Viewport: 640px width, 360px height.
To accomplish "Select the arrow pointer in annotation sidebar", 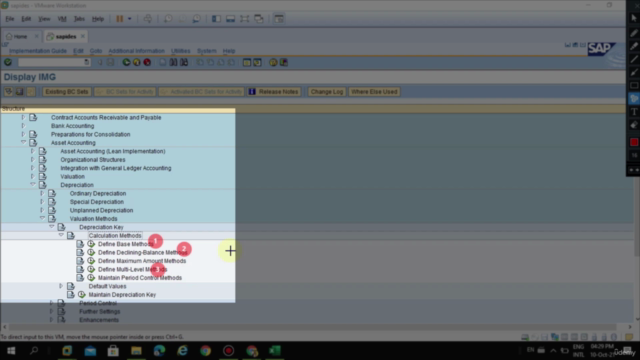I will (634, 18).
